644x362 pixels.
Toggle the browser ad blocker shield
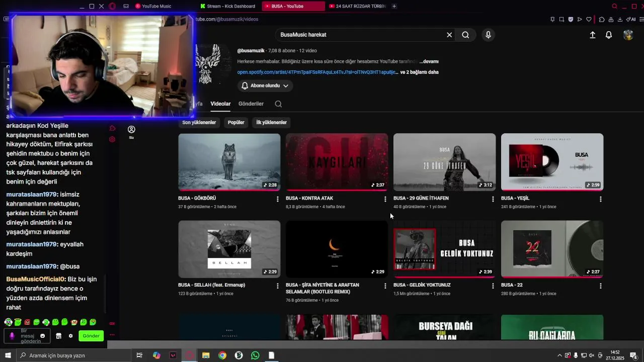pyautogui.click(x=571, y=19)
